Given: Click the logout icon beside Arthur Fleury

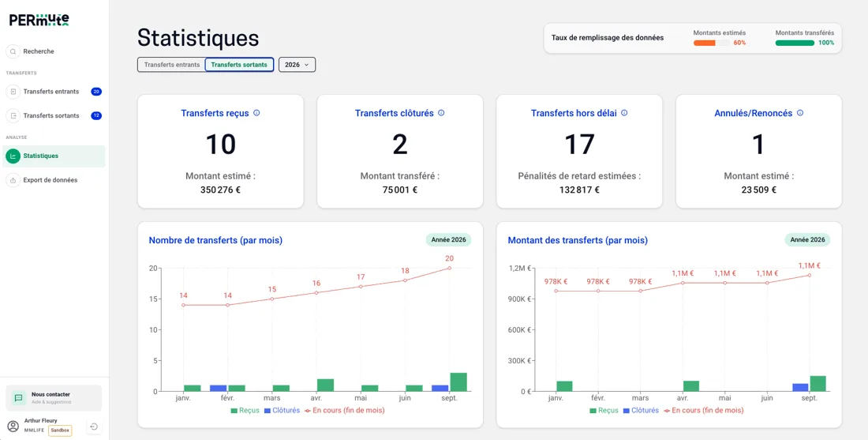Looking at the screenshot, I should [x=94, y=426].
